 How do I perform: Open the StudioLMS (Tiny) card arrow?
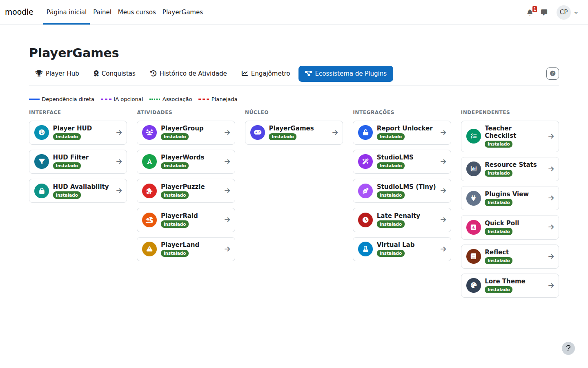pyautogui.click(x=443, y=191)
